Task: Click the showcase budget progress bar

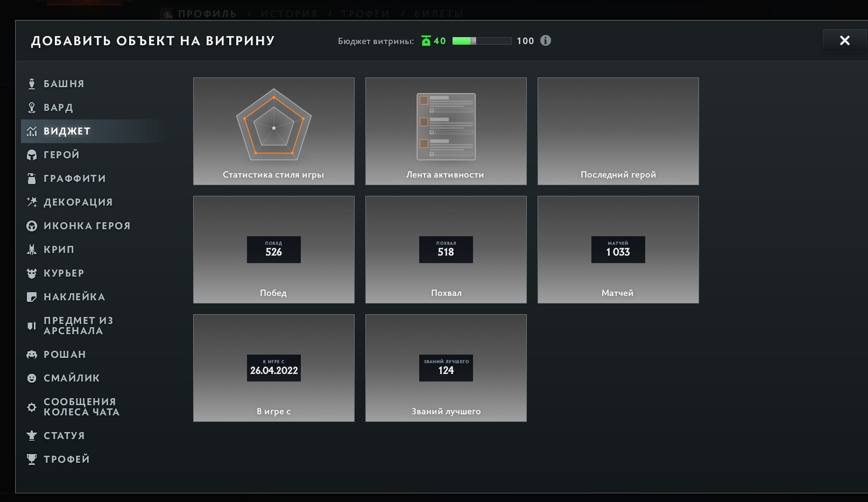Action: tap(482, 41)
